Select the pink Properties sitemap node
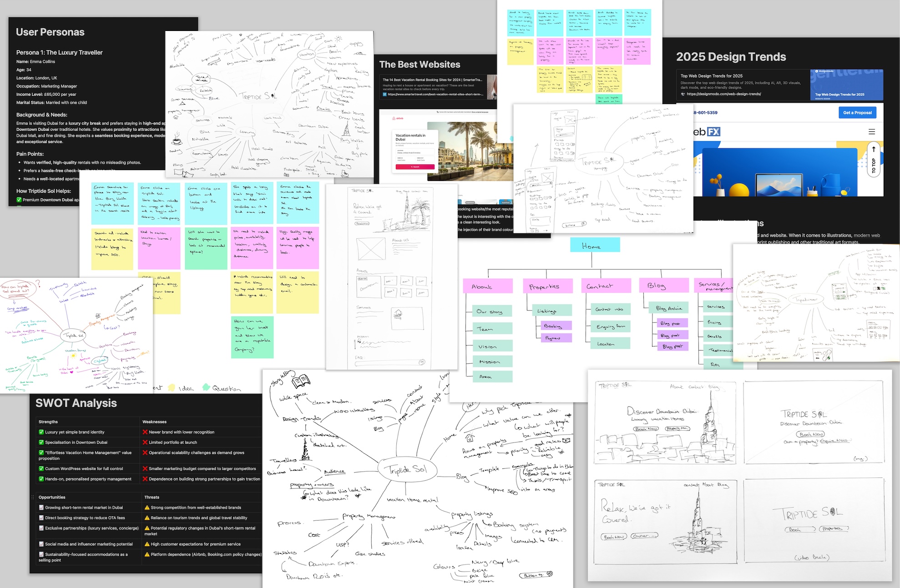The image size is (900, 588). click(547, 286)
